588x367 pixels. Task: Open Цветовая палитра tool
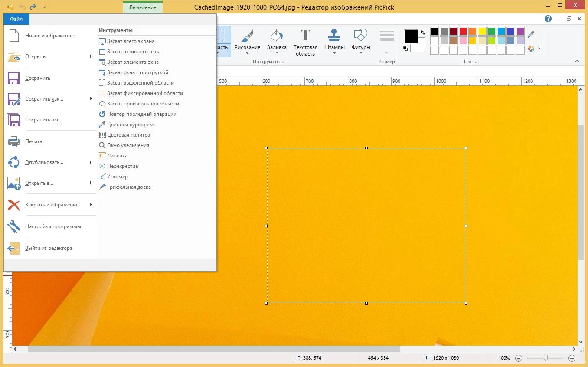point(124,135)
